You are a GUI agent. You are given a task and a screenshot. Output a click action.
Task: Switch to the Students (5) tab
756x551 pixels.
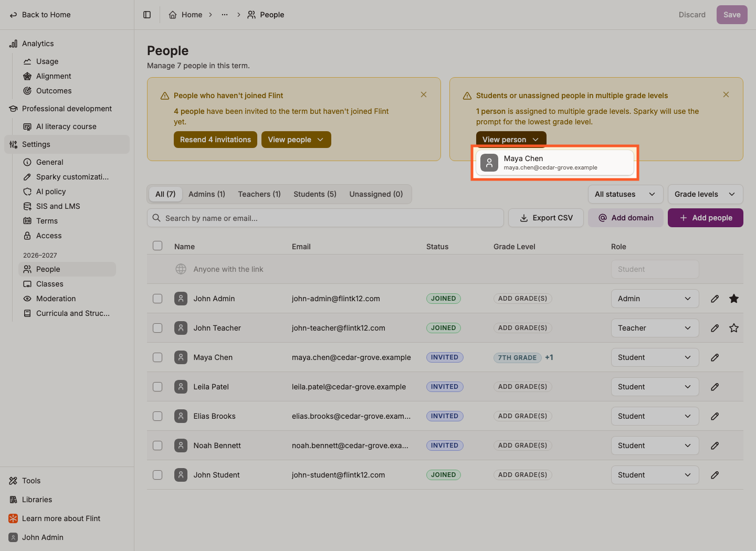[x=315, y=194]
